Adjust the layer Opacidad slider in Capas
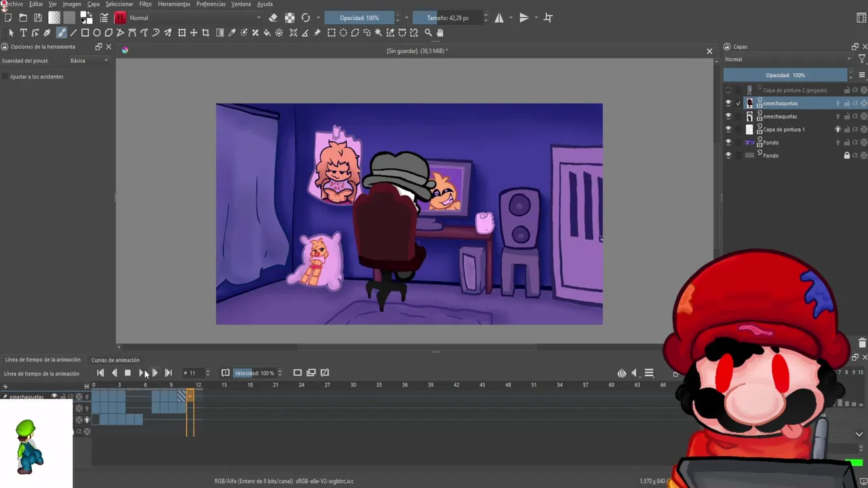The height and width of the screenshot is (488, 868). coord(785,75)
